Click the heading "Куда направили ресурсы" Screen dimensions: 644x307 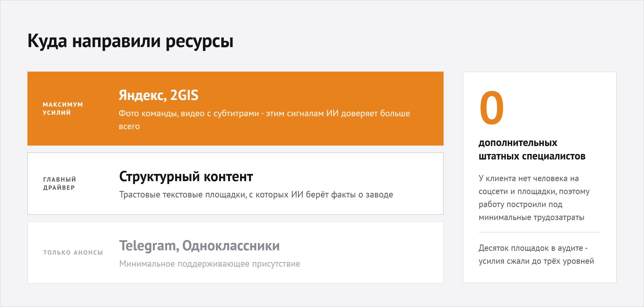click(130, 41)
